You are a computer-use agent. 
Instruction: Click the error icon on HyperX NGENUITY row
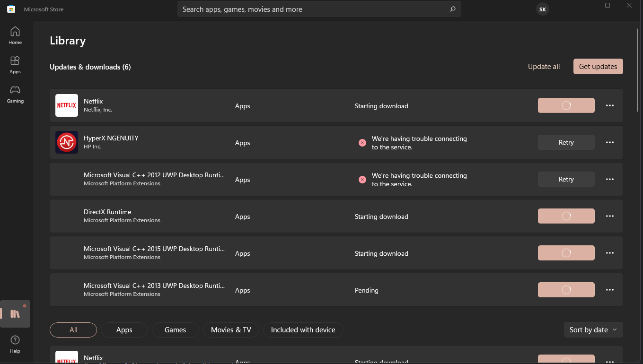[362, 143]
